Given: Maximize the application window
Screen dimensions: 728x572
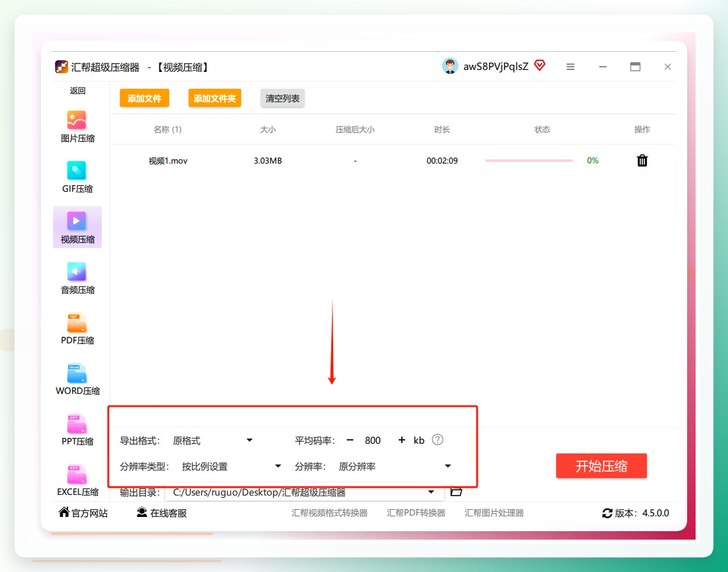Looking at the screenshot, I should click(x=635, y=67).
